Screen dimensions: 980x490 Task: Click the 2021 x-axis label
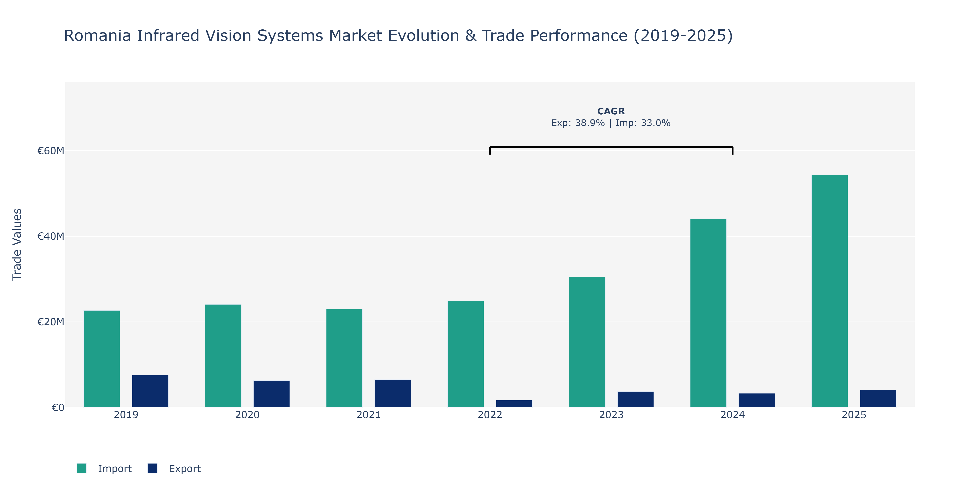pyautogui.click(x=369, y=415)
